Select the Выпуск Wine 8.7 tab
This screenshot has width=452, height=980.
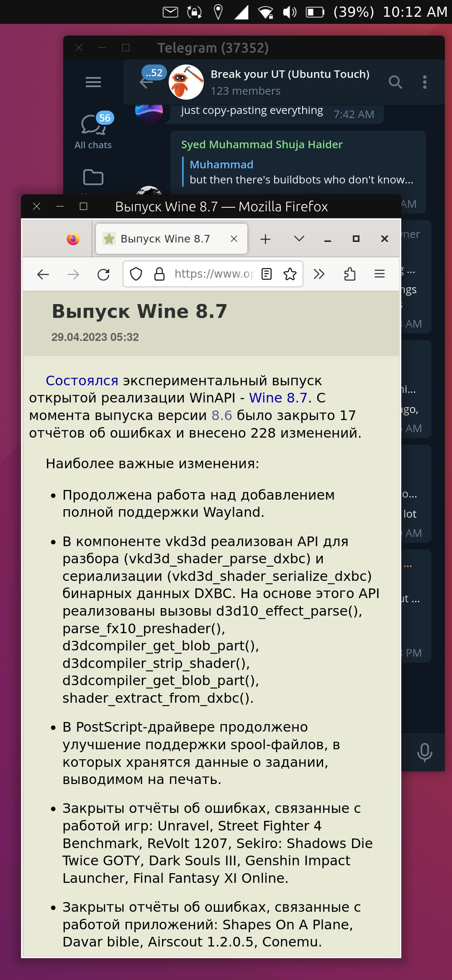[x=172, y=239]
